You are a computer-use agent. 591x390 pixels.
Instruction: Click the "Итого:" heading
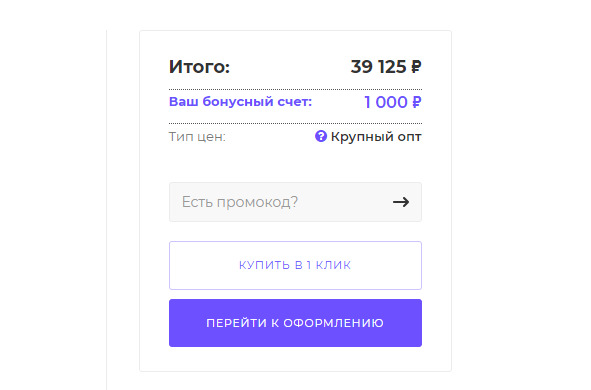199,67
